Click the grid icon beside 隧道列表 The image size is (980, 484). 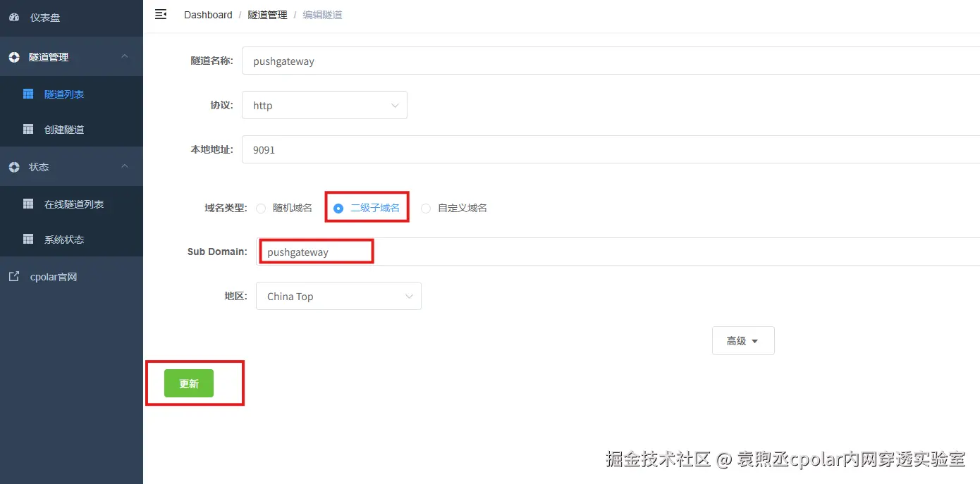(28, 94)
